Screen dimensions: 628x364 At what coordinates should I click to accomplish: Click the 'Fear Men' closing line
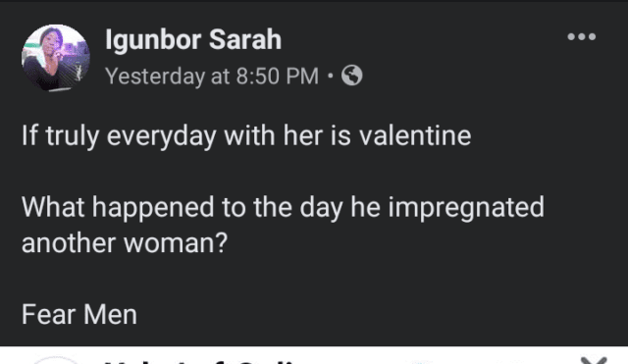[x=79, y=314]
